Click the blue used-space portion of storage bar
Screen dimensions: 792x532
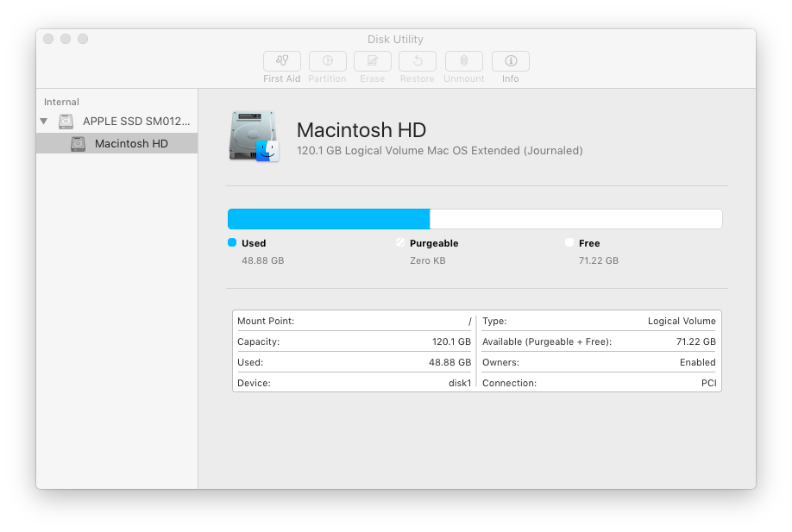pyautogui.click(x=329, y=219)
